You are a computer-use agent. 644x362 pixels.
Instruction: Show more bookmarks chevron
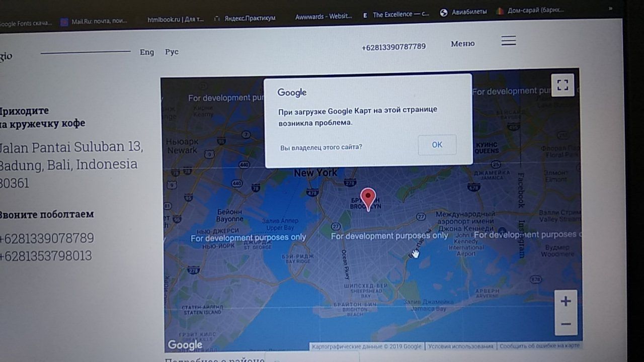[x=611, y=9]
